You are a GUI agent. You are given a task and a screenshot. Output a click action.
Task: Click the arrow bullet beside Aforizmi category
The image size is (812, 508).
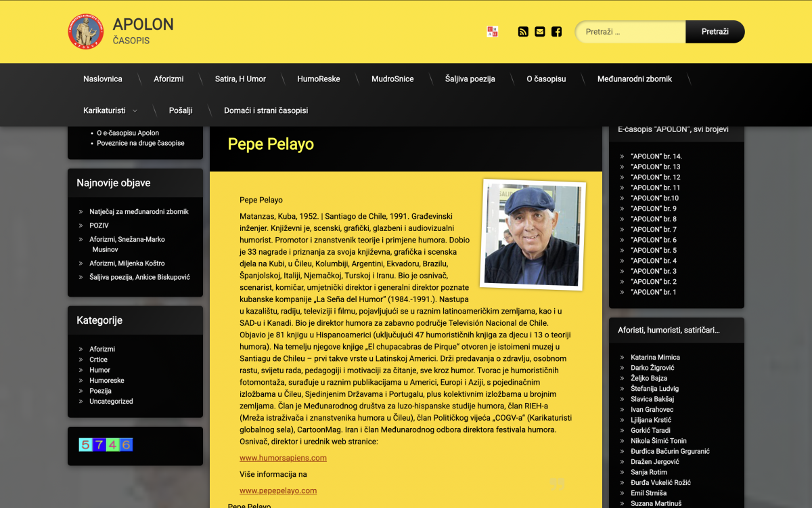point(81,350)
